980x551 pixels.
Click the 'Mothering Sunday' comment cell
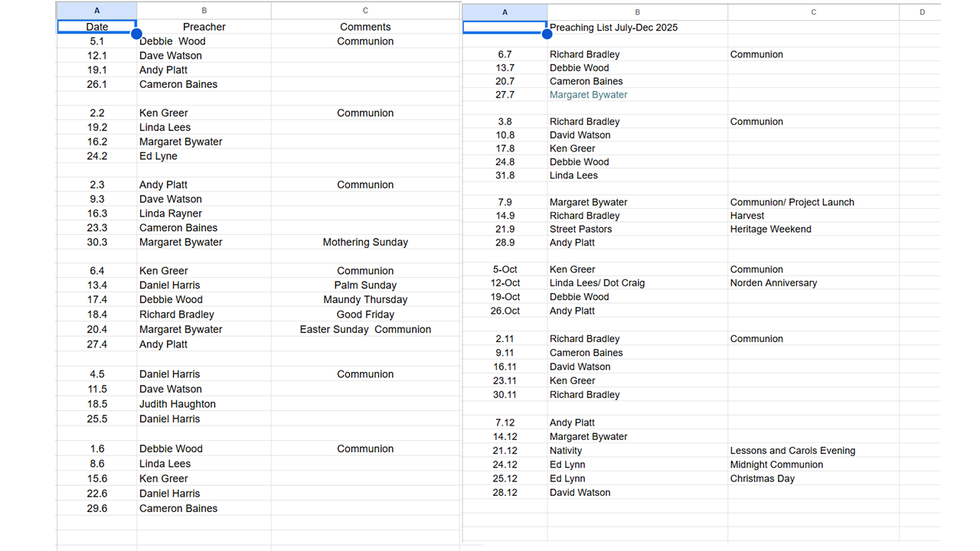pyautogui.click(x=365, y=242)
